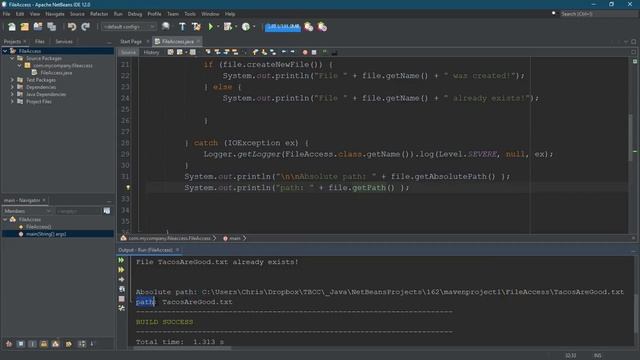The width and height of the screenshot is (640, 360).
Task: Close the FileAccess.java editor tab
Action: click(x=198, y=42)
